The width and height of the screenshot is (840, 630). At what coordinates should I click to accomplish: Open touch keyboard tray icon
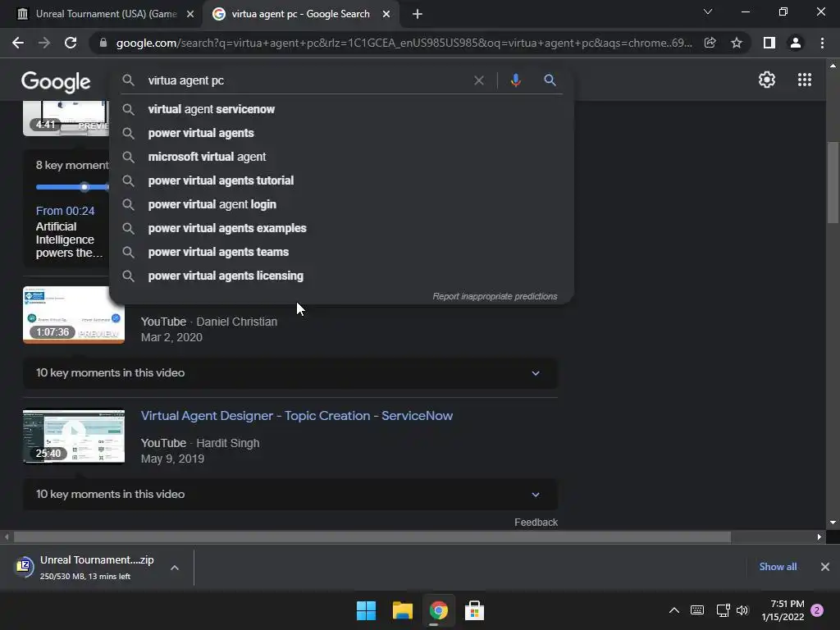coord(697,610)
